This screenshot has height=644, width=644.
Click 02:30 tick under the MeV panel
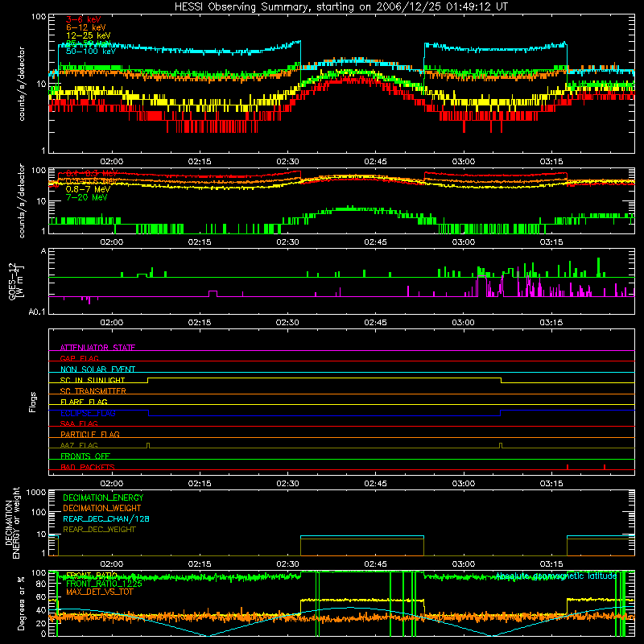pos(287,242)
